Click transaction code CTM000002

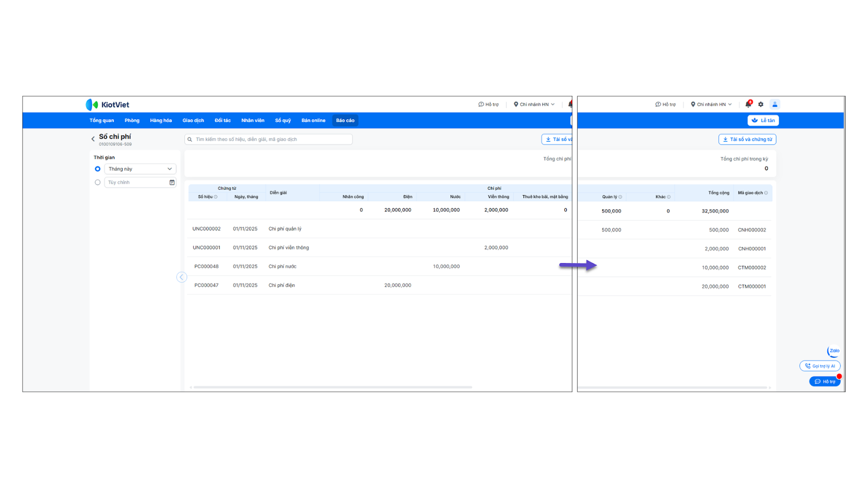coord(752,268)
